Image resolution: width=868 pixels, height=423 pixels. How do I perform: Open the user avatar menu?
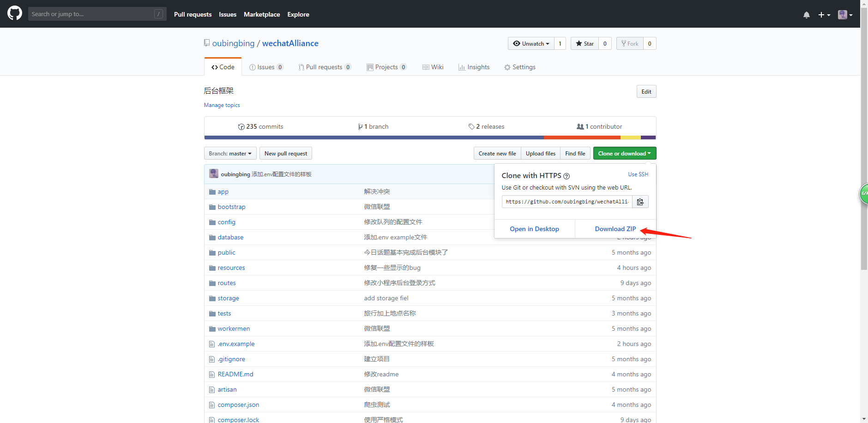(845, 15)
